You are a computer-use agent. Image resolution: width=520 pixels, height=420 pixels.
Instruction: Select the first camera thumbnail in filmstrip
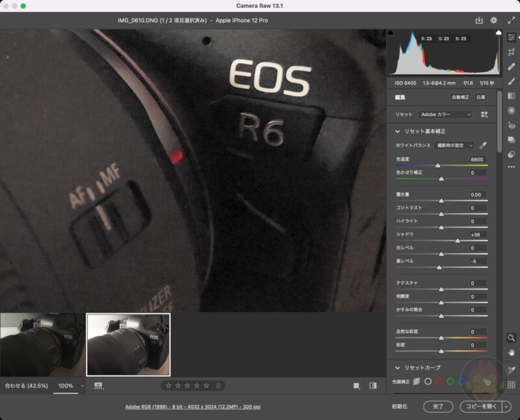[43, 344]
